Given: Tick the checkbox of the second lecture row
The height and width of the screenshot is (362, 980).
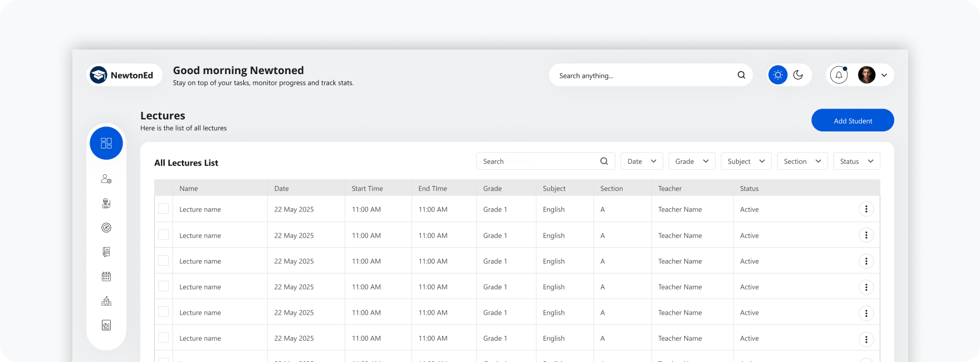Looking at the screenshot, I should click(x=163, y=234).
